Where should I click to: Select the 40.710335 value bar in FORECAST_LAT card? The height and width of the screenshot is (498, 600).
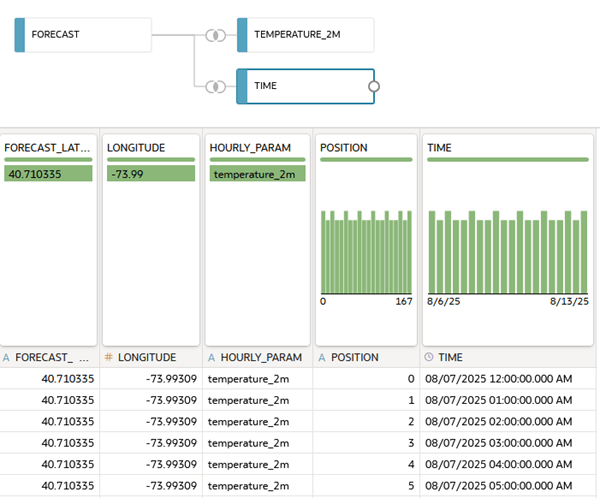coord(48,173)
